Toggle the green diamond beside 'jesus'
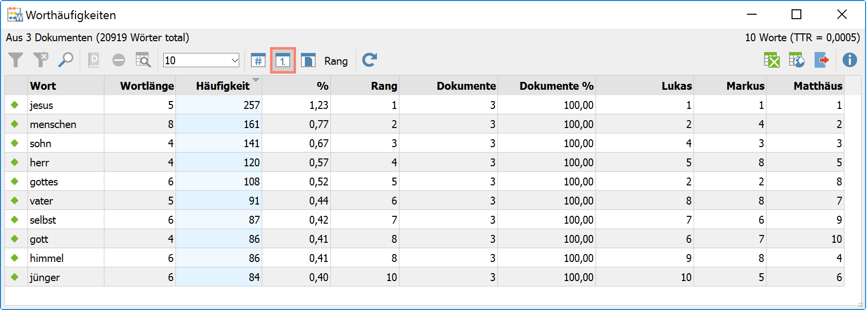Viewport: 868px width, 310px height. tap(15, 105)
